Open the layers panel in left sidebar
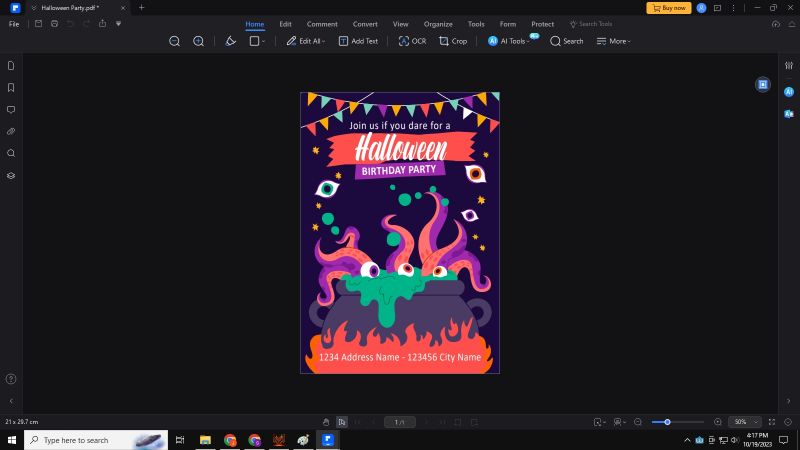 tap(11, 175)
